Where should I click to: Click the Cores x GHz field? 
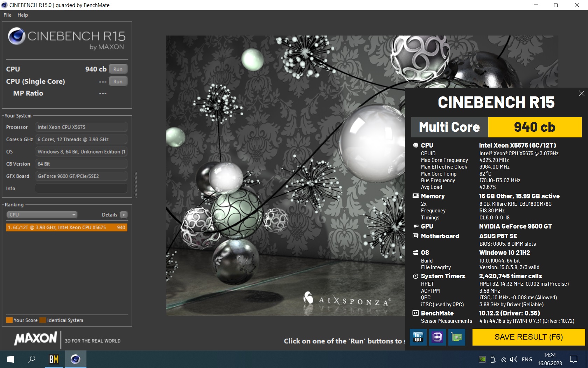[81, 139]
